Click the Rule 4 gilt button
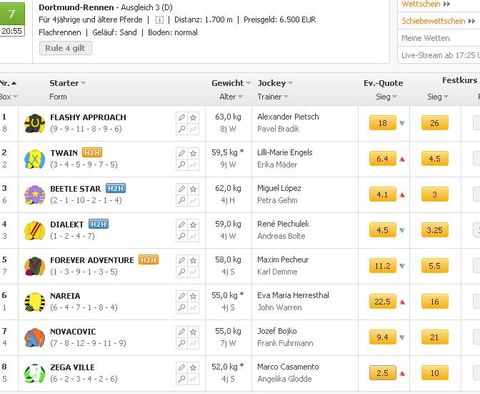 65,48
